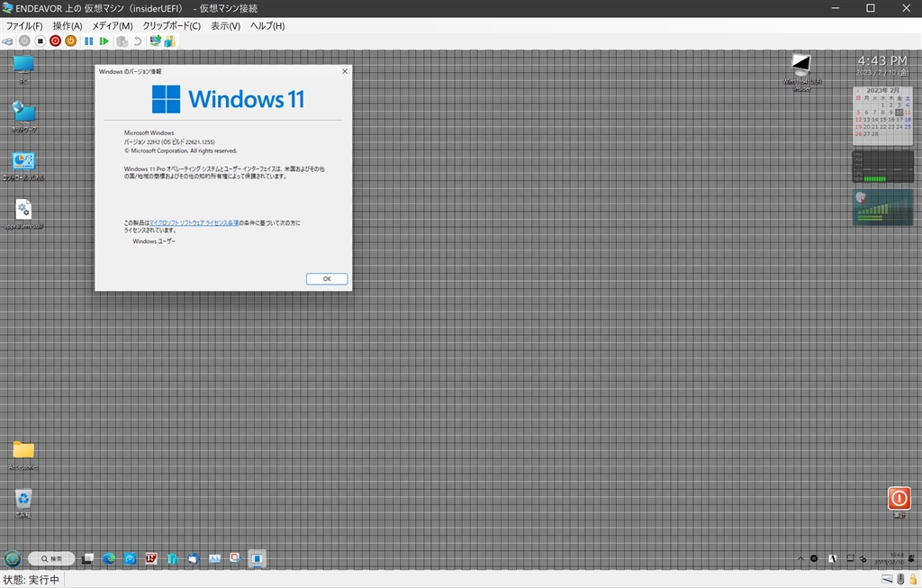Click the enhanced session toolbar icon
Image resolution: width=922 pixels, height=588 pixels.
tap(155, 41)
